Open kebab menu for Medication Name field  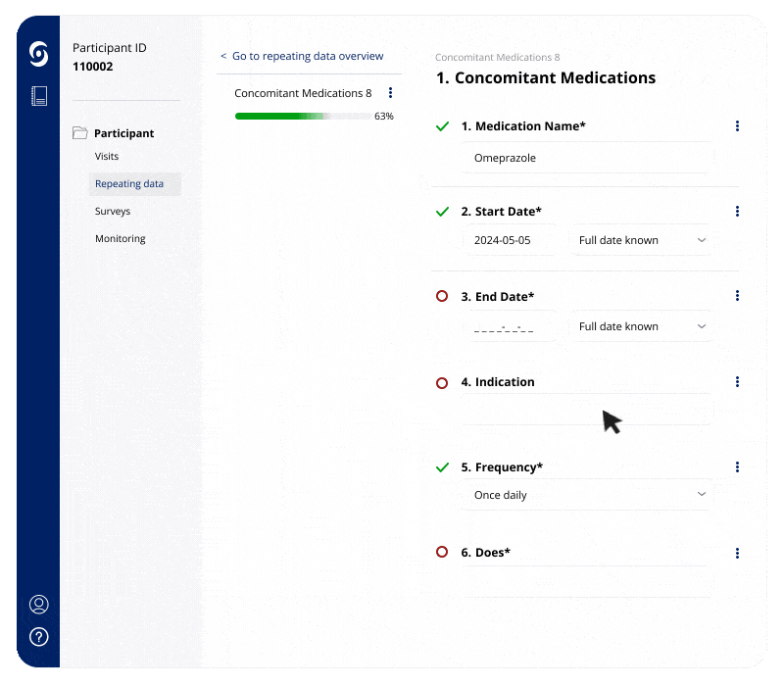(737, 126)
